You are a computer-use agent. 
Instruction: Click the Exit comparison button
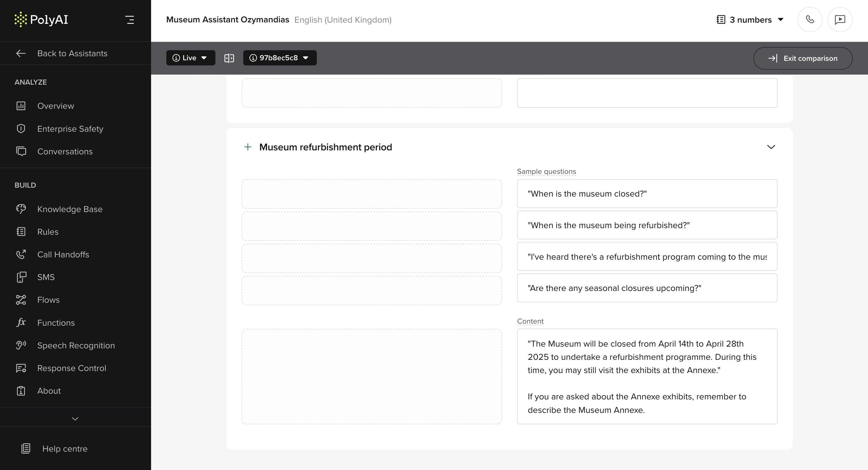click(x=803, y=58)
